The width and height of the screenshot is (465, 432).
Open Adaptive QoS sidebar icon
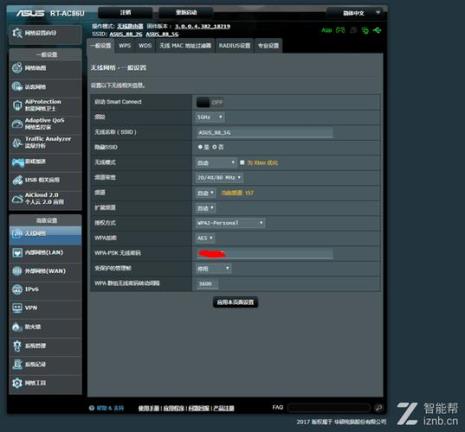tap(17, 124)
